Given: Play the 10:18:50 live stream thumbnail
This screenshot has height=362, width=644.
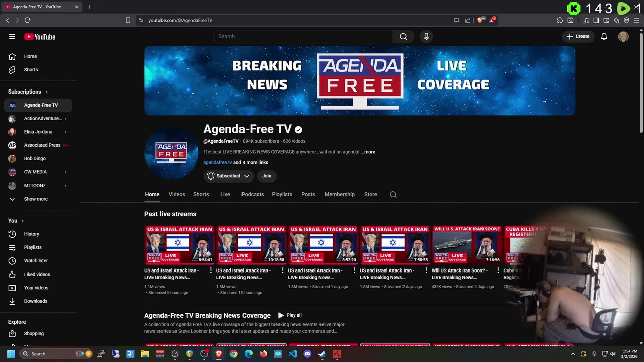Looking at the screenshot, I should click(x=252, y=245).
